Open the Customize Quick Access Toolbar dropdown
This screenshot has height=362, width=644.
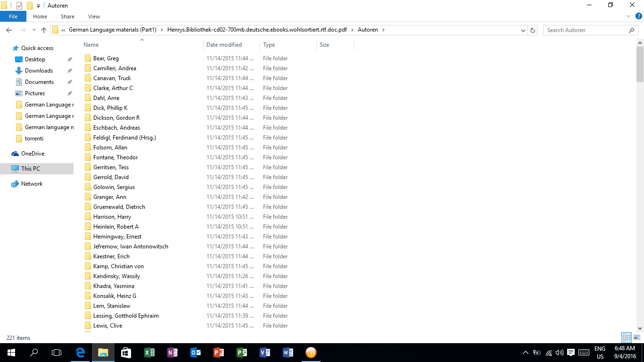point(38,6)
